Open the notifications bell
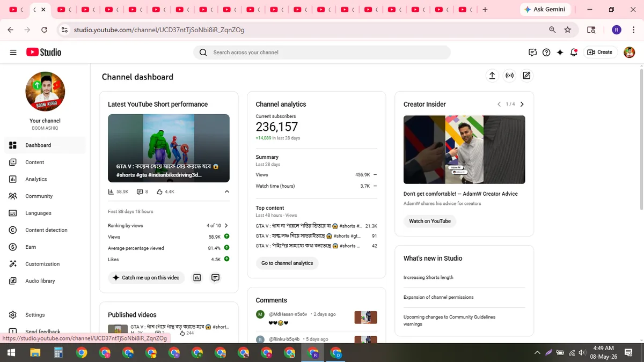 click(x=574, y=52)
